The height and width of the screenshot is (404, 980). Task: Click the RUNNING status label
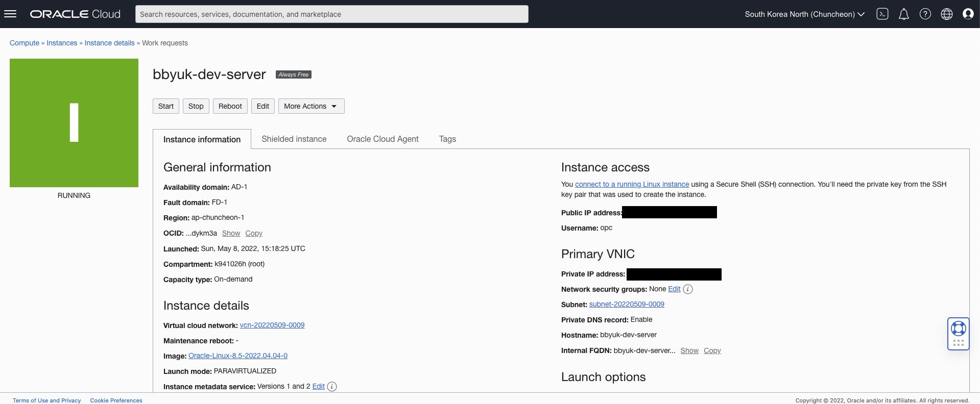point(74,195)
